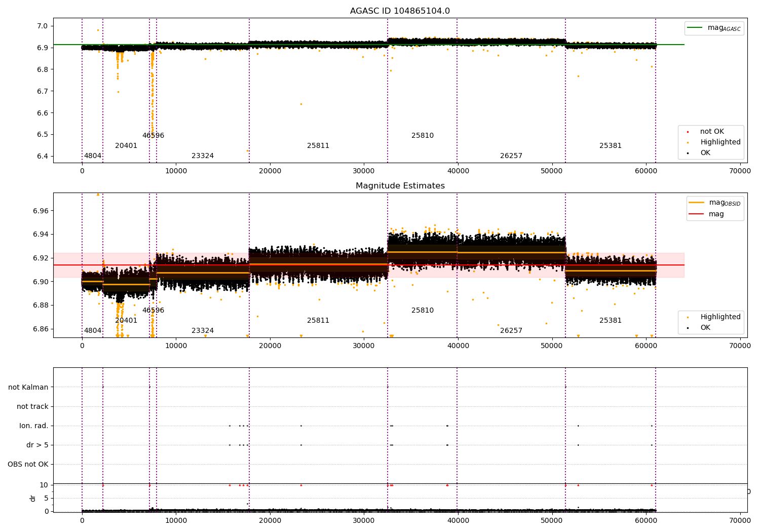Click the 5 tick on the dr axis

[46, 499]
